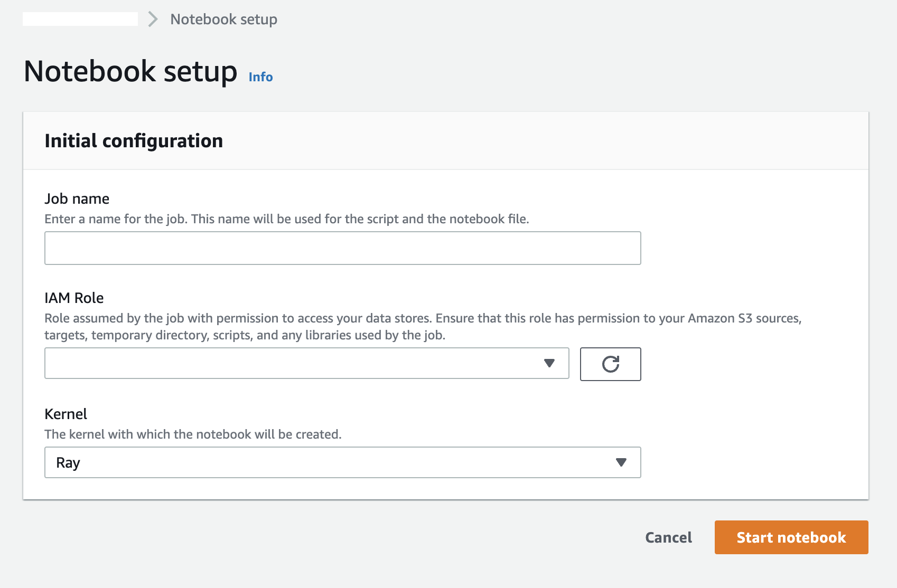The width and height of the screenshot is (897, 588).
Task: Click the IAM Role dropdown arrow
Action: 549,363
